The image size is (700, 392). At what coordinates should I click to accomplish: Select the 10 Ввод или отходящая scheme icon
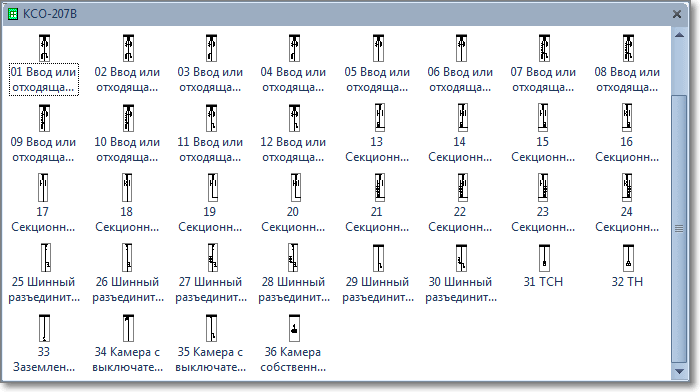[128, 118]
